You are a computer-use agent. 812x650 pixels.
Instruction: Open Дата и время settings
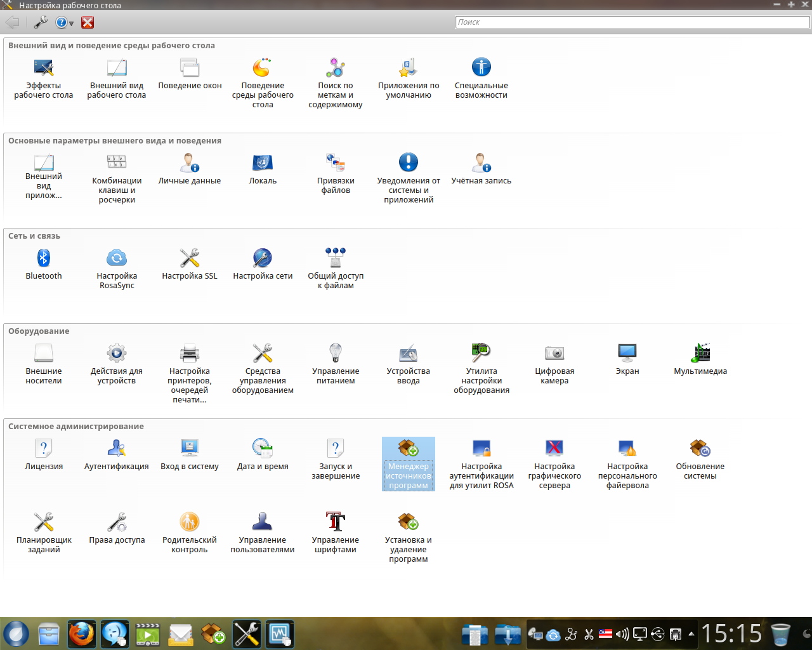pos(262,449)
